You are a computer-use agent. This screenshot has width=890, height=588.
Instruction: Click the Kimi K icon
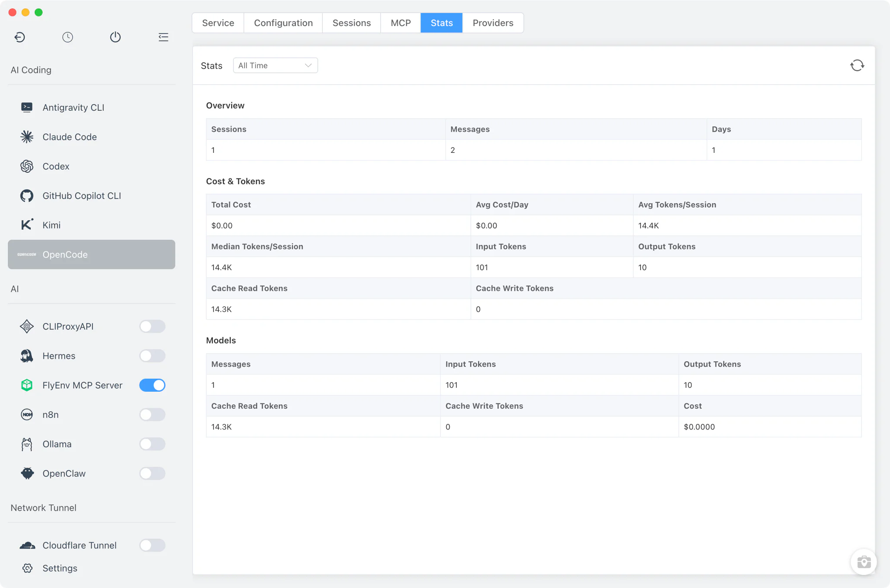[x=27, y=225]
